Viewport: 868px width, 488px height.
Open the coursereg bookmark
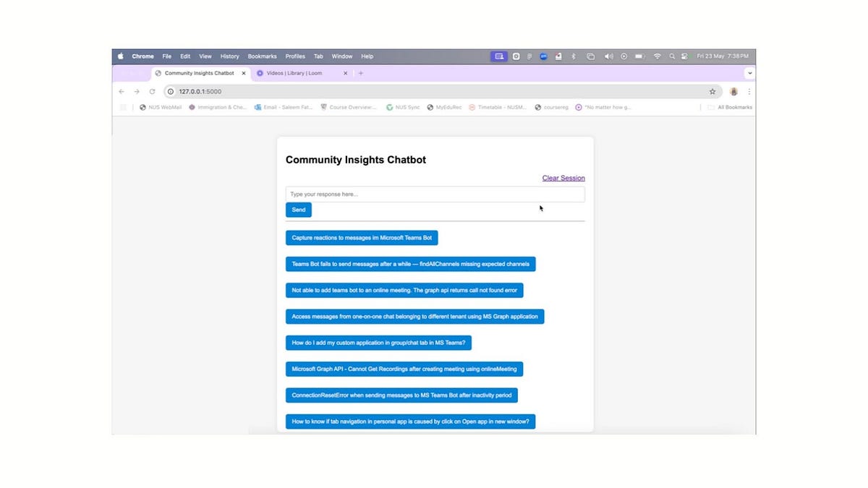point(551,107)
